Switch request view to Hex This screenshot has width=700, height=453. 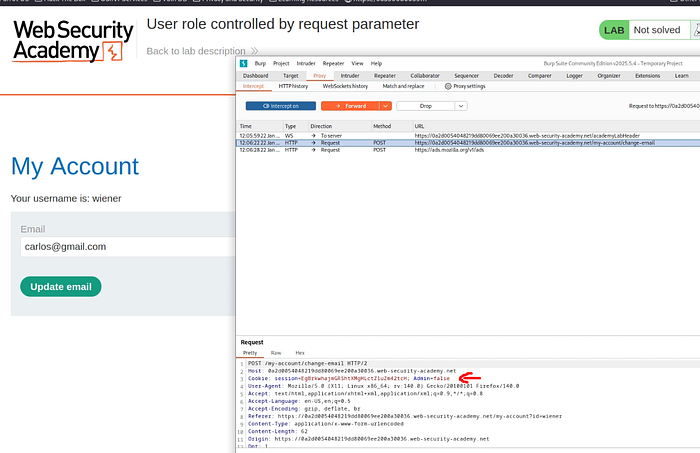tap(300, 353)
